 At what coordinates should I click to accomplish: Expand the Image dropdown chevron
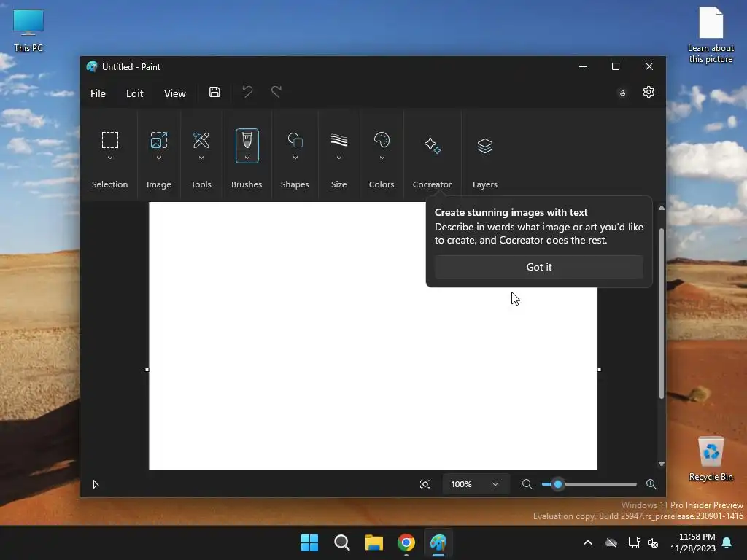coord(158,157)
